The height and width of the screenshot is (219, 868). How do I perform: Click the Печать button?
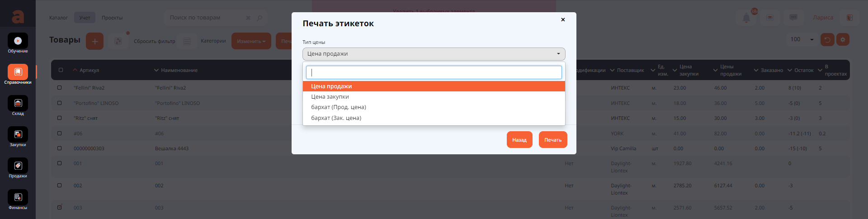click(552, 140)
